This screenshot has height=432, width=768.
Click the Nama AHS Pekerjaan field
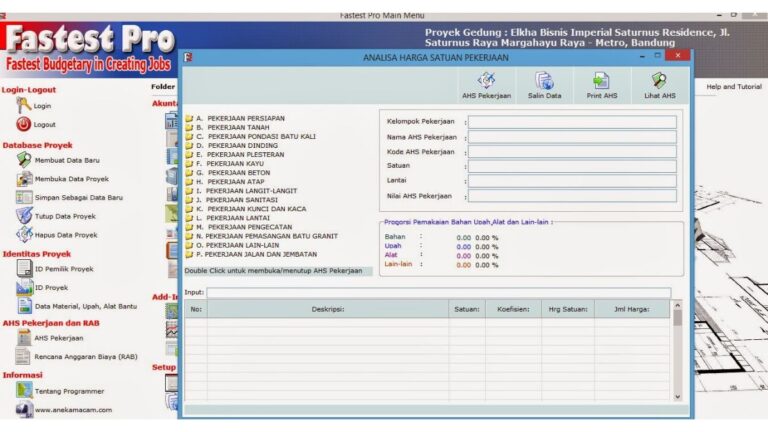pos(572,137)
